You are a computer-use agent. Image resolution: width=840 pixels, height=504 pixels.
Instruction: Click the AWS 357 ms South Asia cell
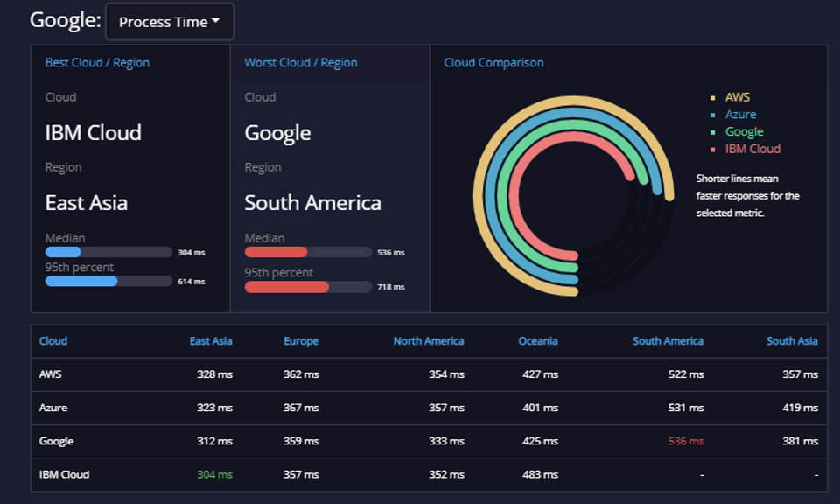click(x=800, y=374)
